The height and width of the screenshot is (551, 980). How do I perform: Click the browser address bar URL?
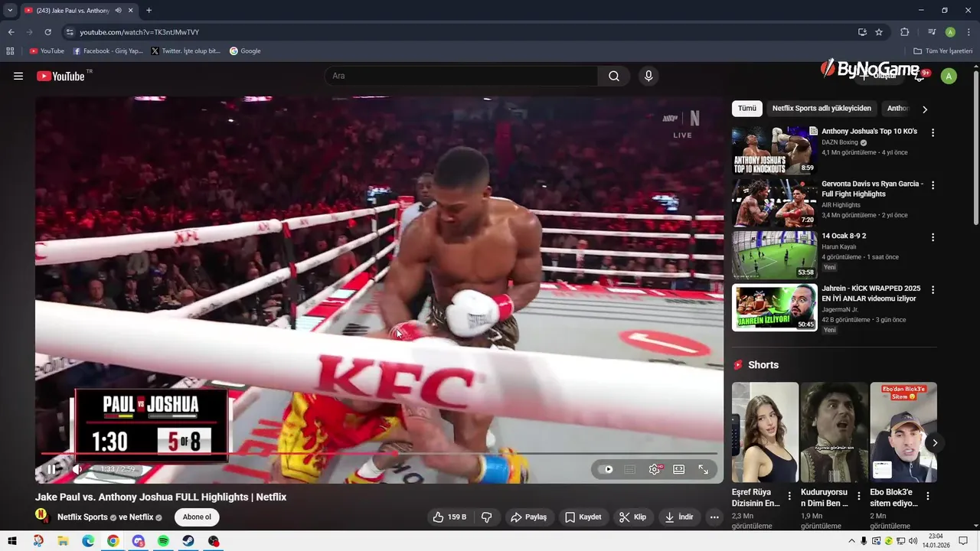[x=139, y=32]
